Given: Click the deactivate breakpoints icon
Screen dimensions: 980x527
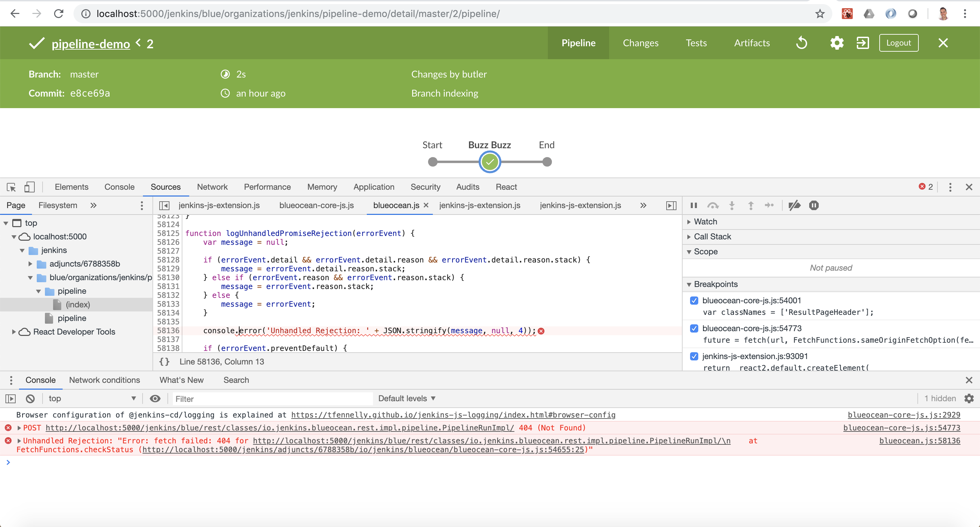Looking at the screenshot, I should pyautogui.click(x=794, y=206).
